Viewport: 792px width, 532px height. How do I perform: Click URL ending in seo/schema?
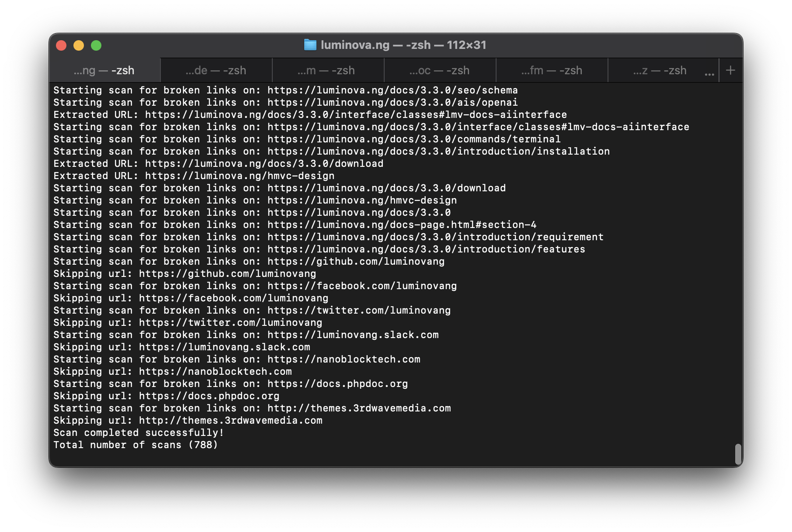[393, 90]
